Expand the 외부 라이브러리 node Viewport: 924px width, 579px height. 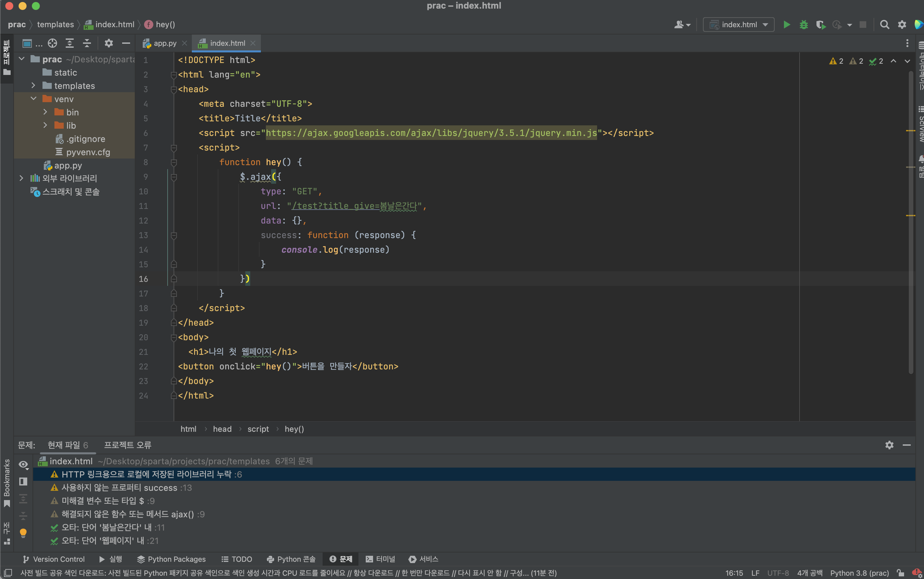22,178
